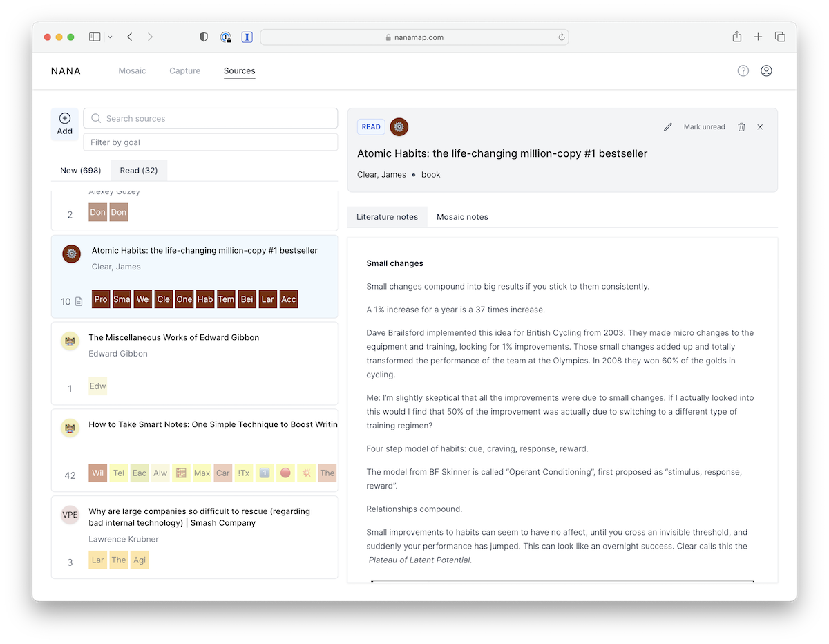
Task: Focus the Search sources field
Action: pyautogui.click(x=211, y=118)
